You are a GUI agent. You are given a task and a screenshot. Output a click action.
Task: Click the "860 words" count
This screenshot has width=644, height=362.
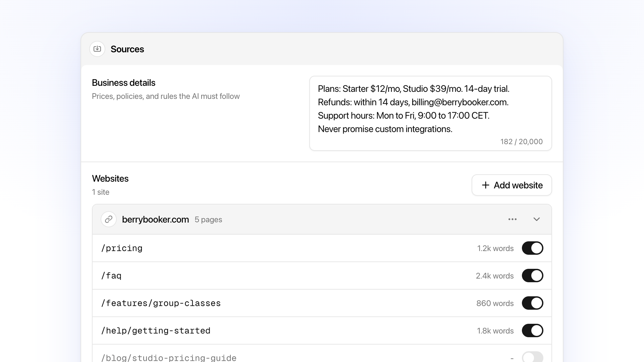[495, 303]
